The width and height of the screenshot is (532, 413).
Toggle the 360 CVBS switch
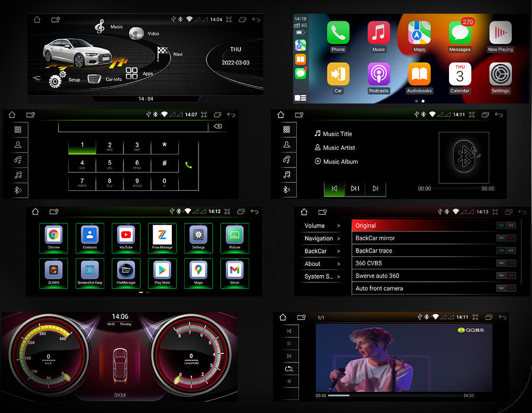[506, 263]
